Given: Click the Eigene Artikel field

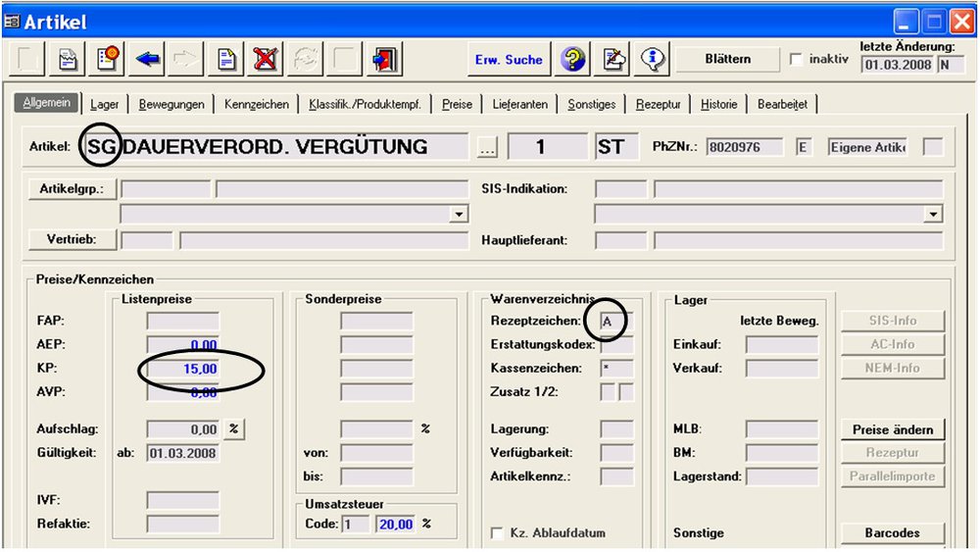Looking at the screenshot, I should click(x=867, y=147).
